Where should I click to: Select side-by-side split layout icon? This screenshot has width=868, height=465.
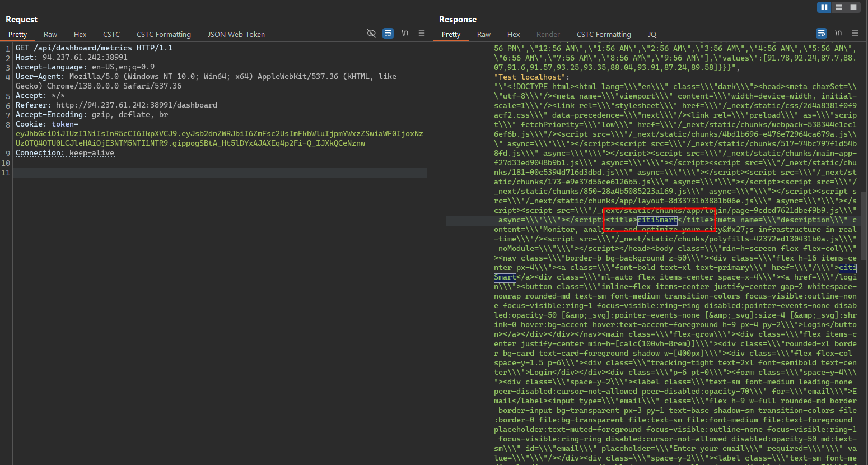[824, 7]
